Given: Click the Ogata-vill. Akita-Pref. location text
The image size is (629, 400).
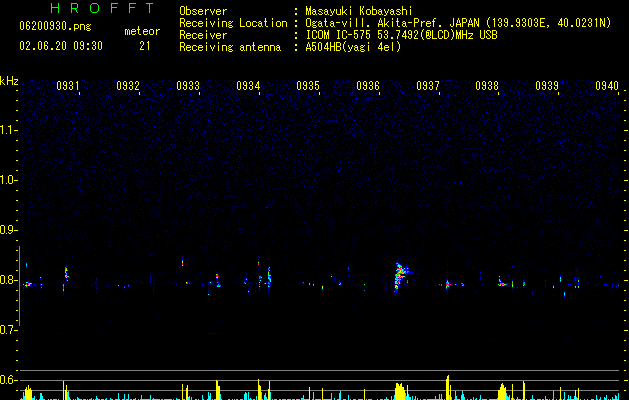Looking at the screenshot, I should tap(458, 23).
